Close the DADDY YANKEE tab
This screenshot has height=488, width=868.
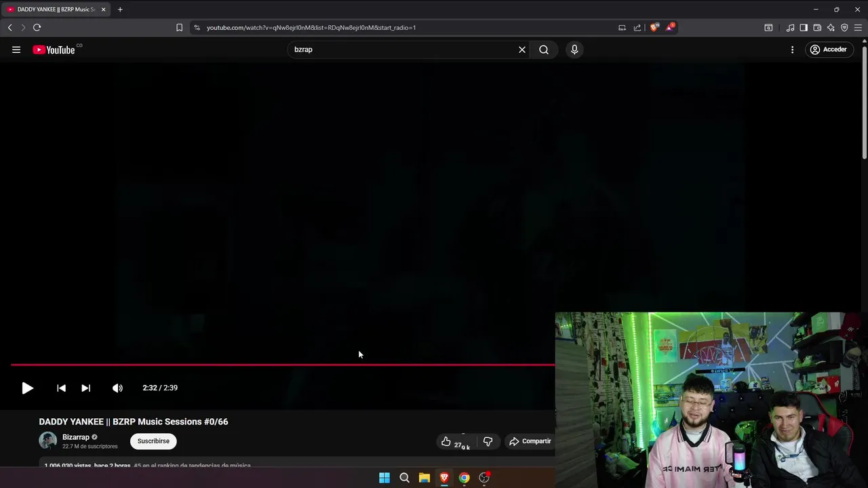(x=103, y=9)
